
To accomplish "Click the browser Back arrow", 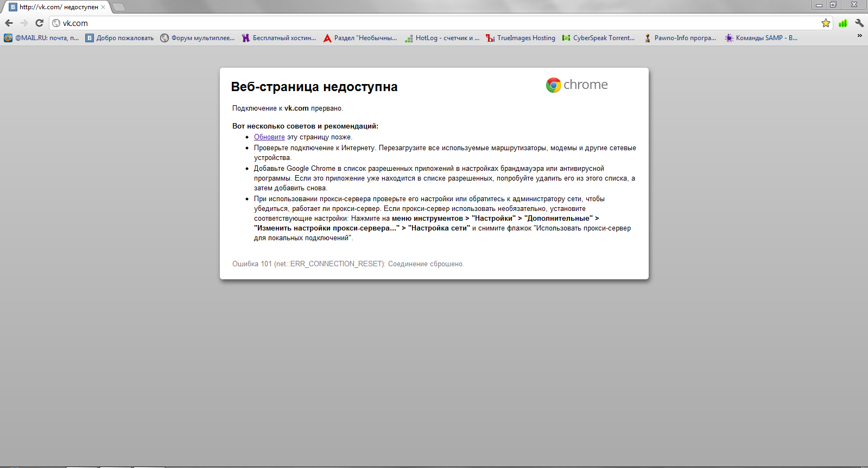I will 9,23.
